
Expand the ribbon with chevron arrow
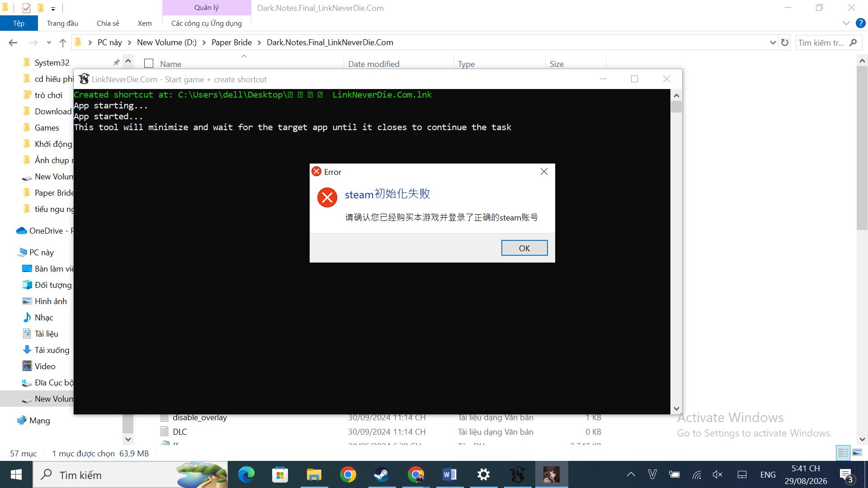(846, 23)
